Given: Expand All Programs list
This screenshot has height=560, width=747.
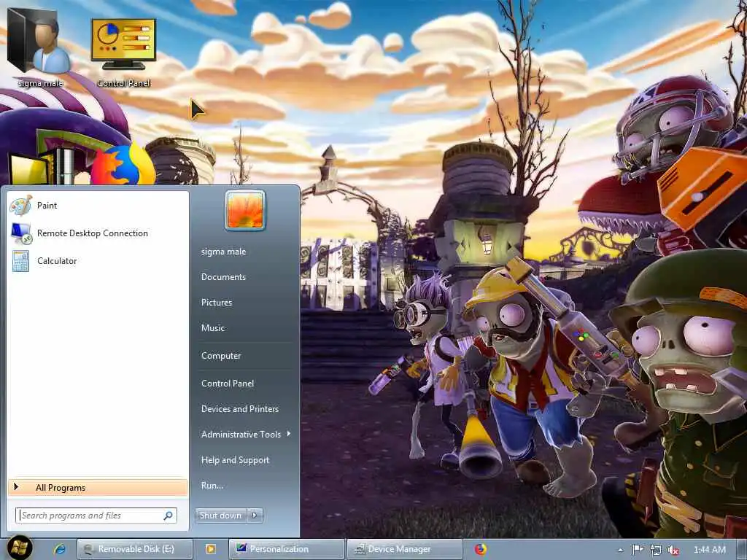Looking at the screenshot, I should coord(98,488).
